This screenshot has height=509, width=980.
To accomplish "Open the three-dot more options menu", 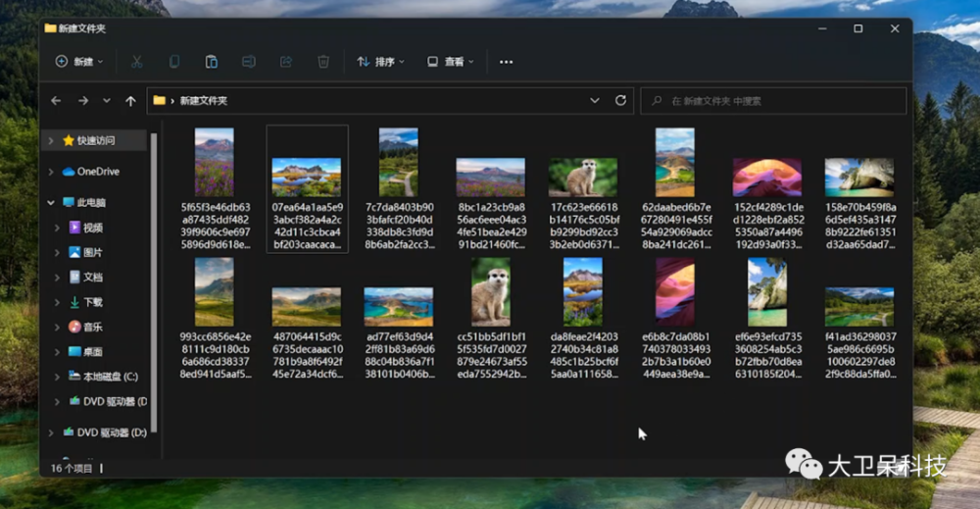I will pos(506,62).
